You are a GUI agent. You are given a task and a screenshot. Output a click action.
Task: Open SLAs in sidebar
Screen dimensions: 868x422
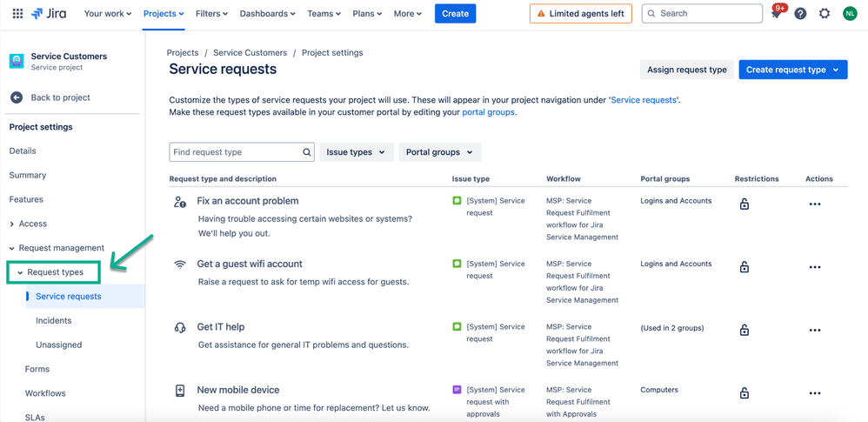coord(35,418)
